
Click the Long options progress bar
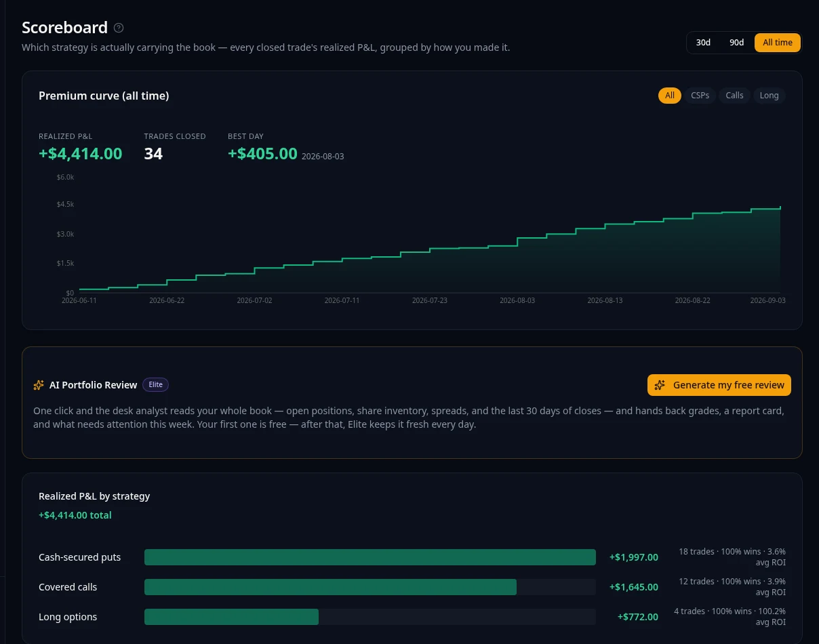pos(370,617)
